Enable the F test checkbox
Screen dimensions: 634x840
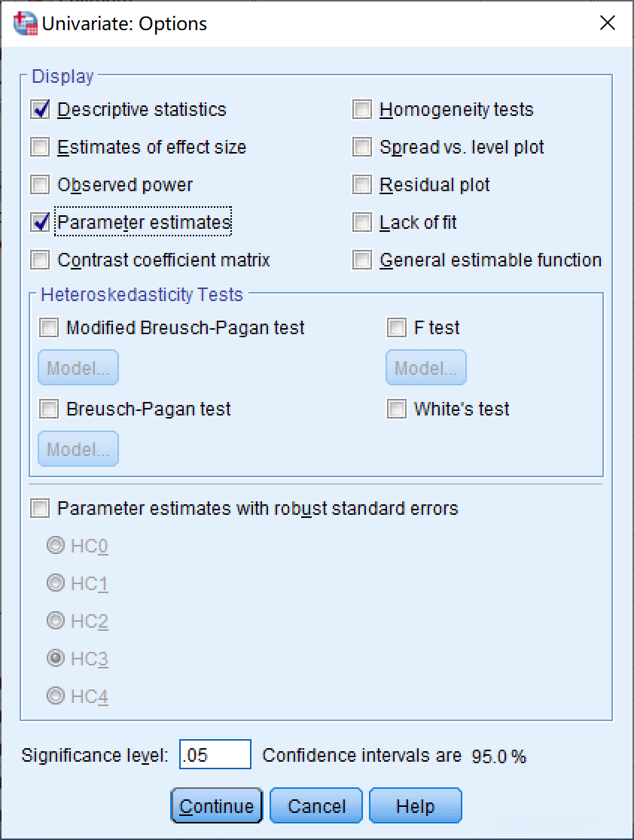point(397,328)
